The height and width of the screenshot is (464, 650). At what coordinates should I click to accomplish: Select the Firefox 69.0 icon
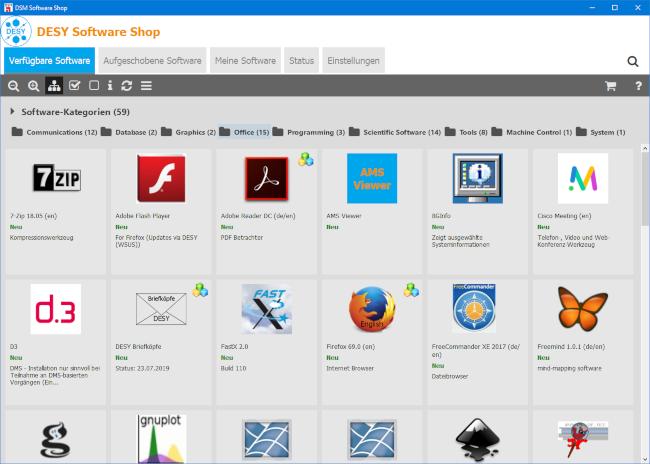372,309
